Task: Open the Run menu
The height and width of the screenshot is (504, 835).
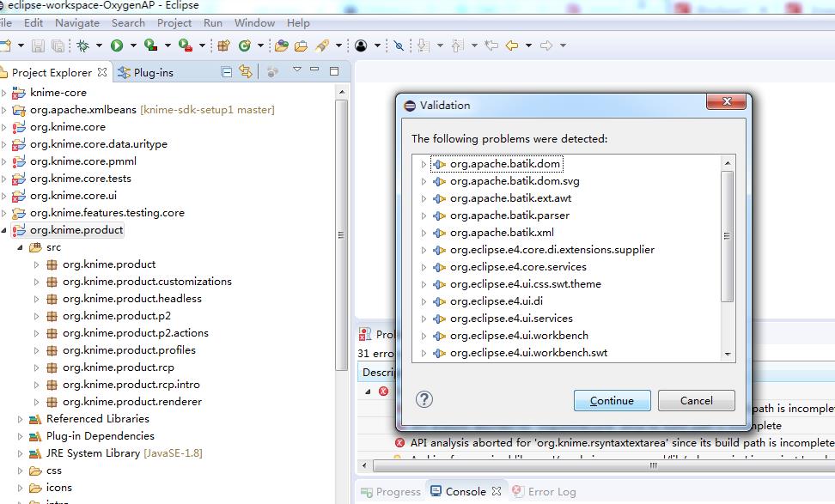Action: pos(213,23)
